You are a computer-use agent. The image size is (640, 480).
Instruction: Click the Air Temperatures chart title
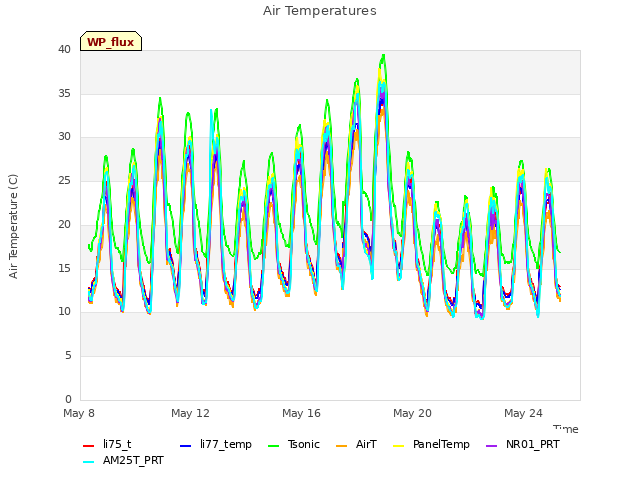pos(320,11)
